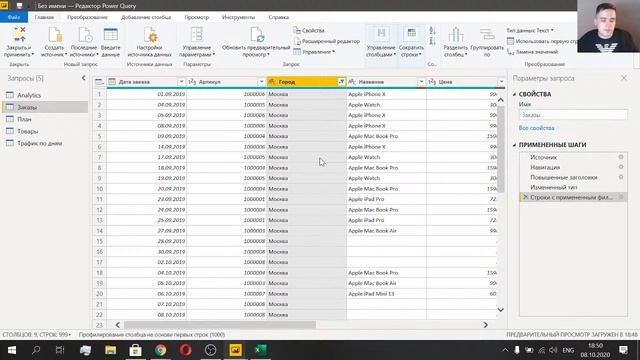Image resolution: width=640 pixels, height=360 pixels.
Task: Open Excel from the taskbar
Action: click(260, 350)
